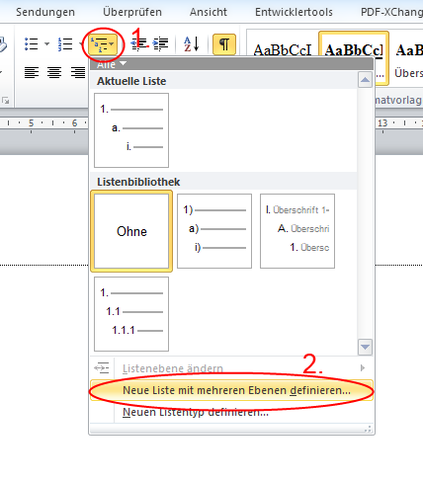Image resolution: width=423 pixels, height=480 pixels.
Task: Decrease the paragraph indent
Action: 139,44
